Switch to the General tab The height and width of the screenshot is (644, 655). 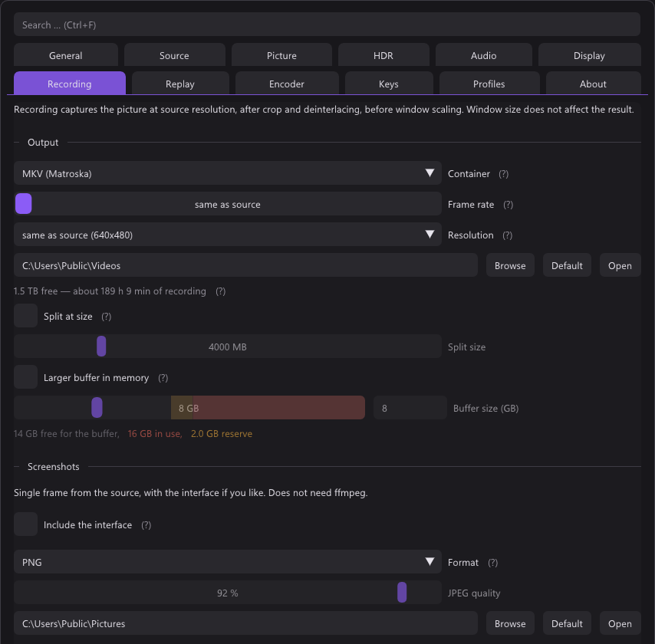pyautogui.click(x=66, y=54)
